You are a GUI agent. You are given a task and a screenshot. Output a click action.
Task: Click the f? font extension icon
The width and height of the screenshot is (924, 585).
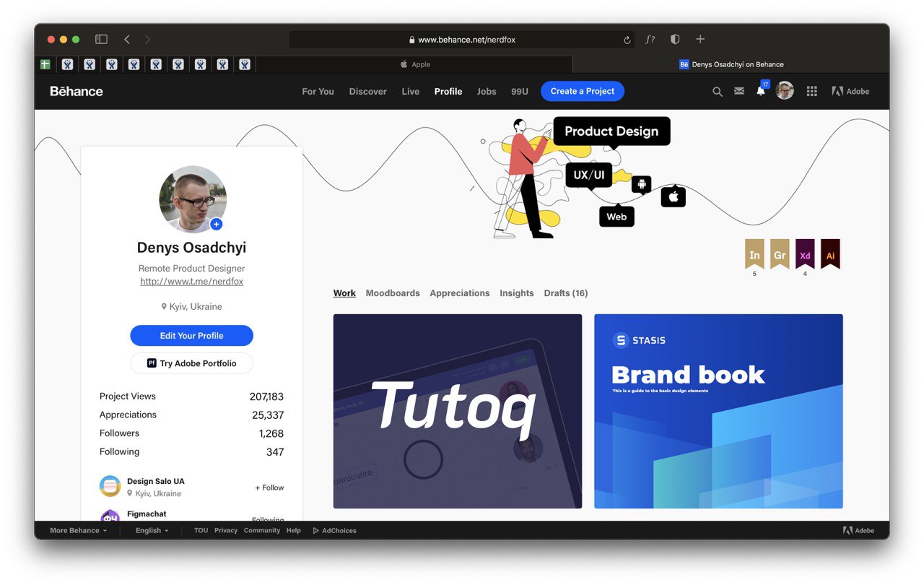pos(650,40)
